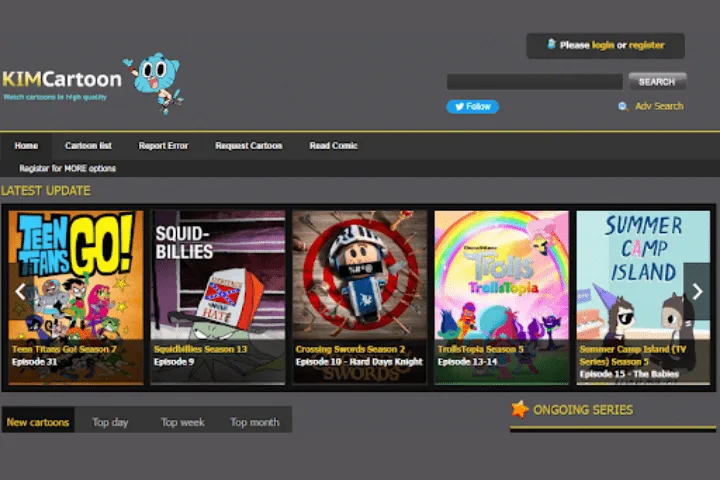This screenshot has width=720, height=480.
Task: Click TrollsTopia Season 5 title
Action: [x=480, y=349]
